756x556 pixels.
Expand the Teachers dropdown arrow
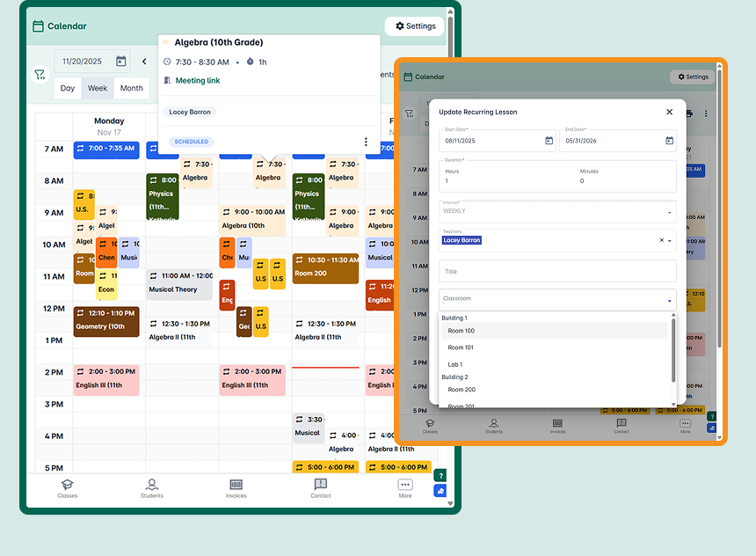[x=670, y=240]
